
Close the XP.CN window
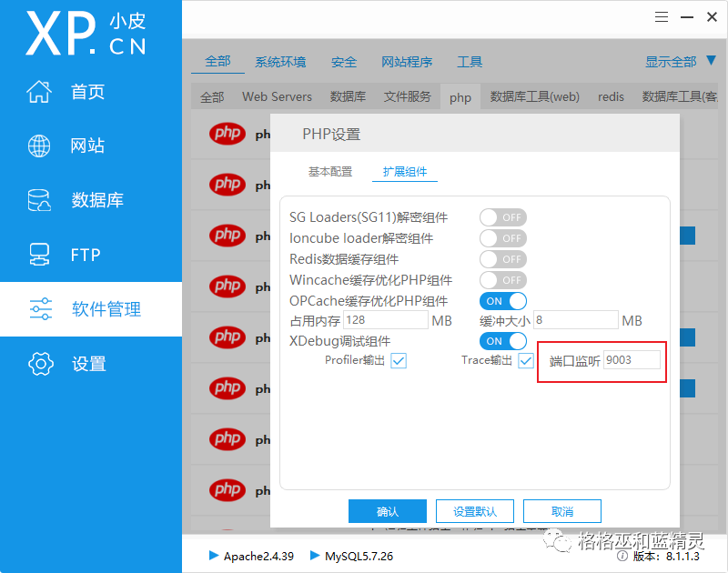pyautogui.click(x=712, y=17)
